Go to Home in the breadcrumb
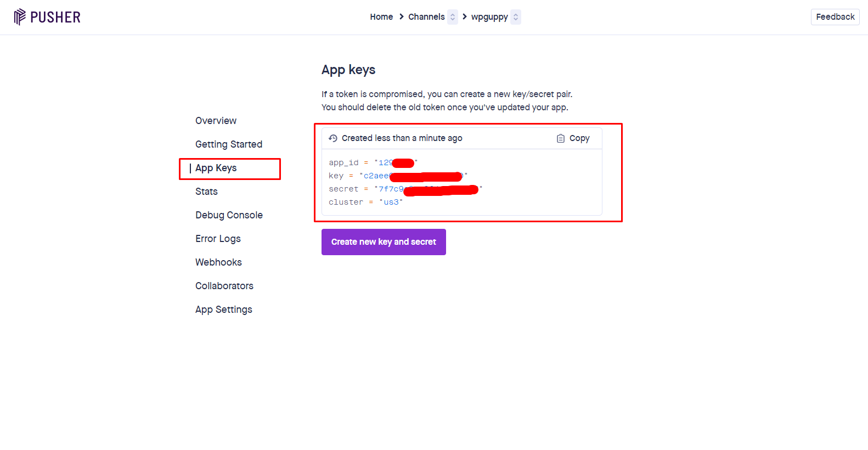Viewport: 868px width, 450px height. point(381,17)
